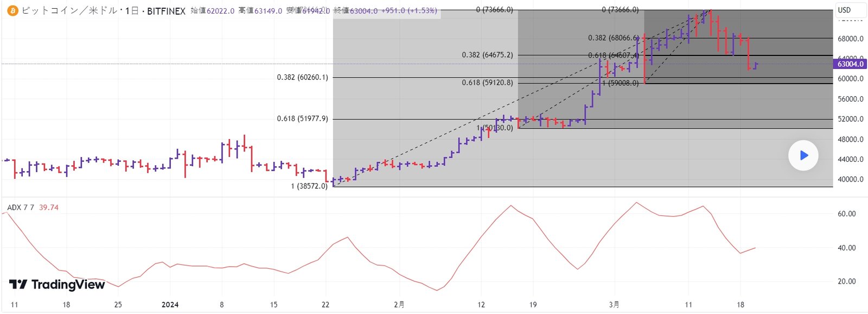
Task: Click the 2024 label on time axis
Action: click(170, 305)
